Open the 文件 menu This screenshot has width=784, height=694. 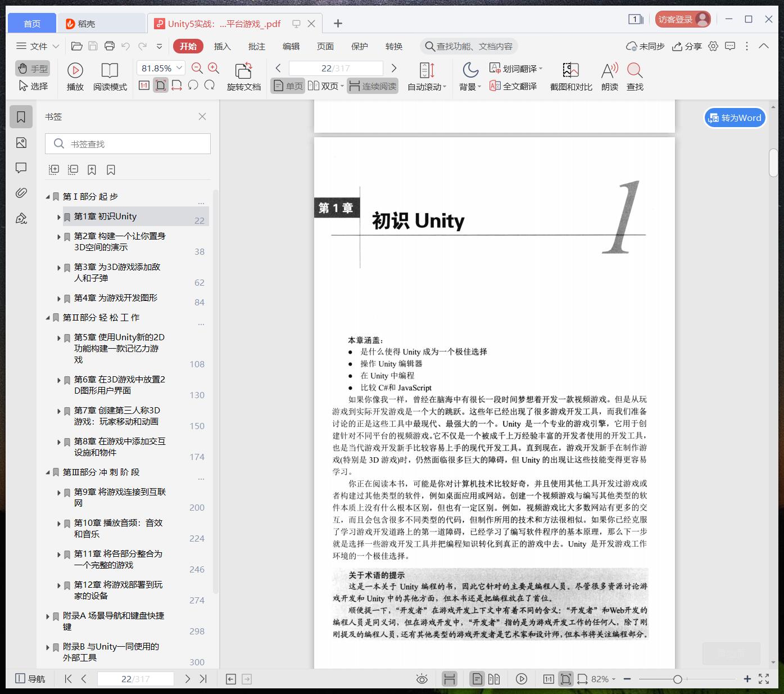[x=38, y=46]
